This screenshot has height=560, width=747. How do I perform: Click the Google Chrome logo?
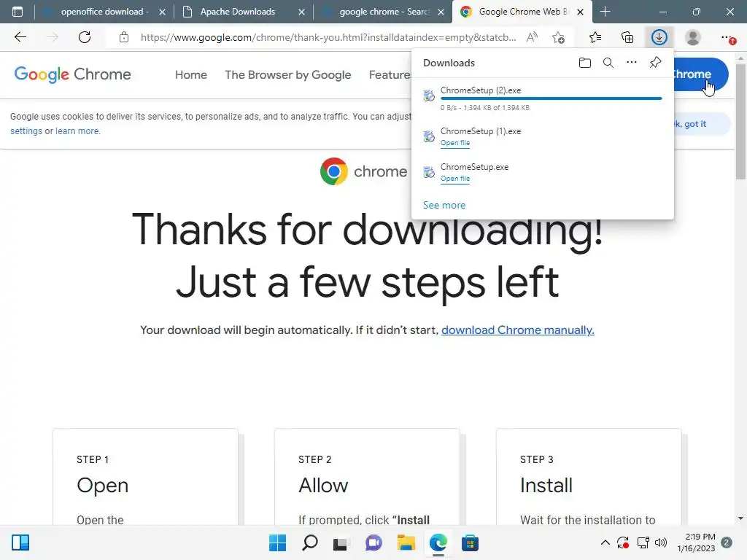point(72,75)
